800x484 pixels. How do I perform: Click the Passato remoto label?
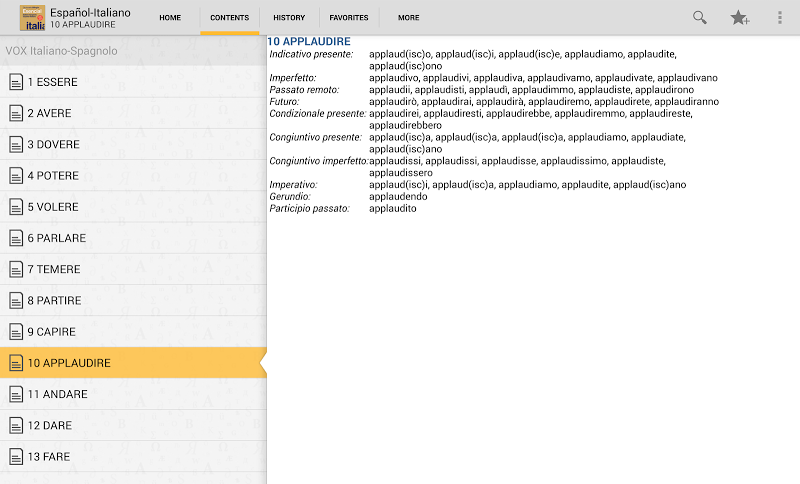pos(304,90)
